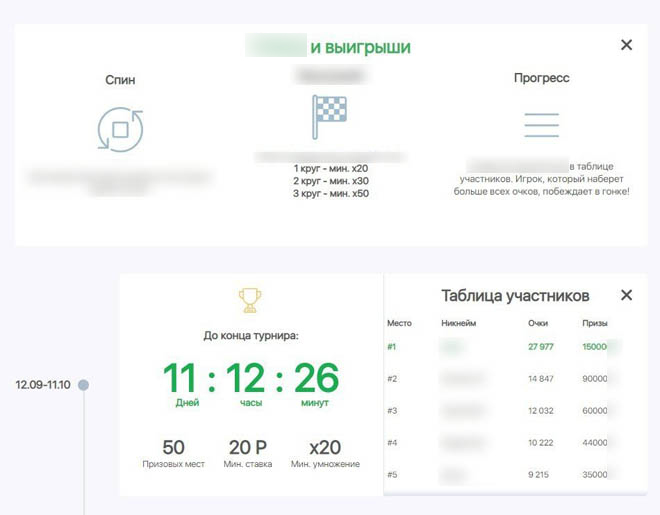This screenshot has width=660, height=515.
Task: Select the #3 participant row
Action: pyautogui.click(x=500, y=410)
